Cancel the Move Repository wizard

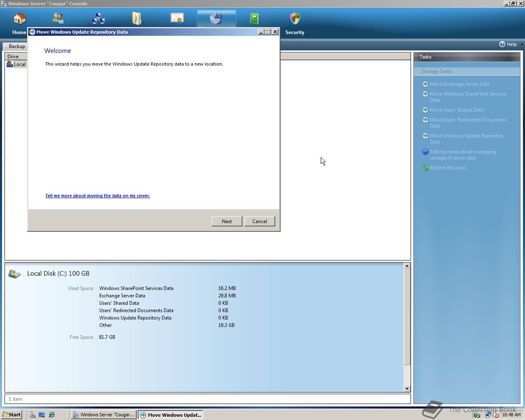click(x=260, y=221)
